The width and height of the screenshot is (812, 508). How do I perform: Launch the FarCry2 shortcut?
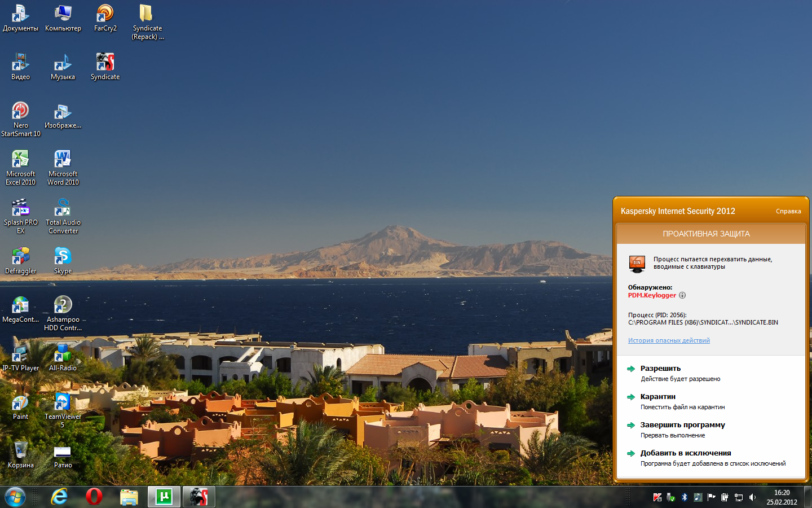[105, 18]
